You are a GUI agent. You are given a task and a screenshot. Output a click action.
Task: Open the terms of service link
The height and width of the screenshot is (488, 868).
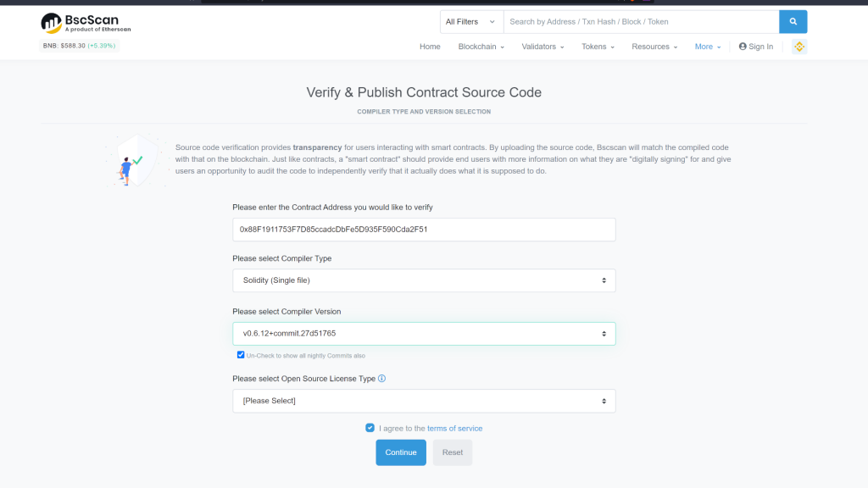[x=454, y=428]
